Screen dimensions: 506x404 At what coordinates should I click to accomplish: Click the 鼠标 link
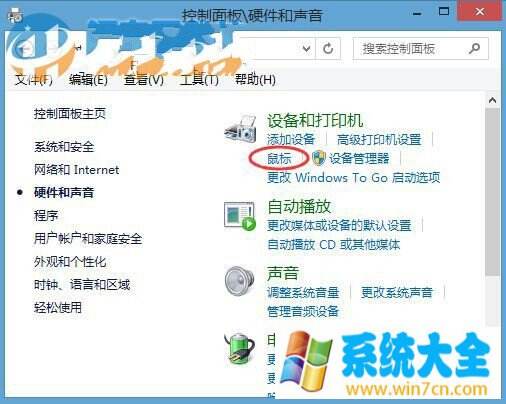[279, 159]
